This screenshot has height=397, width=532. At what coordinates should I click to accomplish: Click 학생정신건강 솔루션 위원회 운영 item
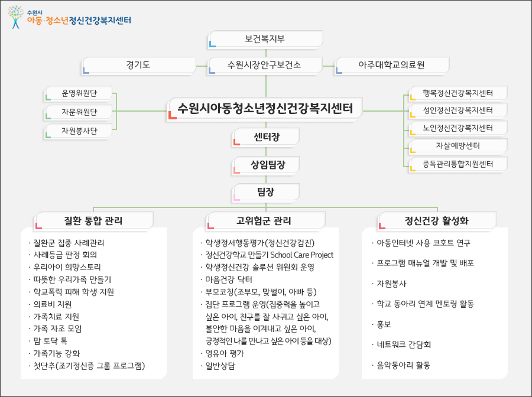click(258, 268)
